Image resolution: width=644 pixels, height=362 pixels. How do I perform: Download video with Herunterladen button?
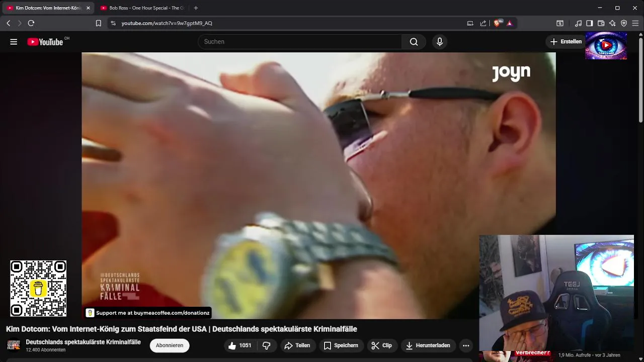click(x=428, y=345)
